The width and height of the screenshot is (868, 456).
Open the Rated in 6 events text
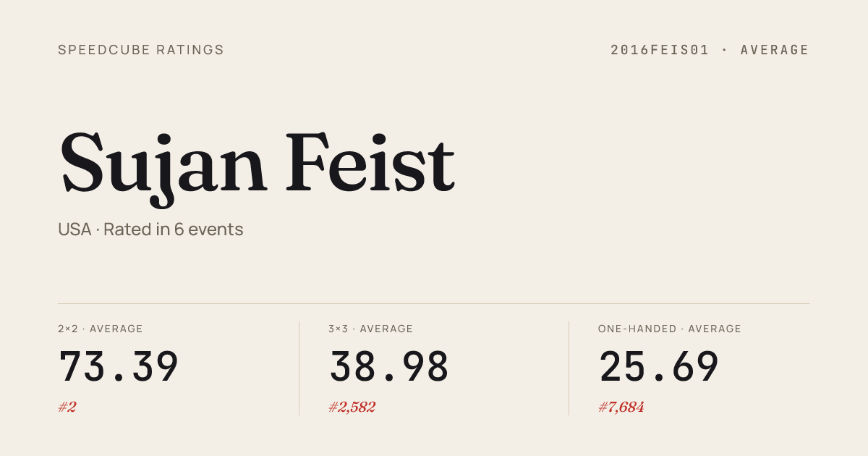tap(174, 229)
